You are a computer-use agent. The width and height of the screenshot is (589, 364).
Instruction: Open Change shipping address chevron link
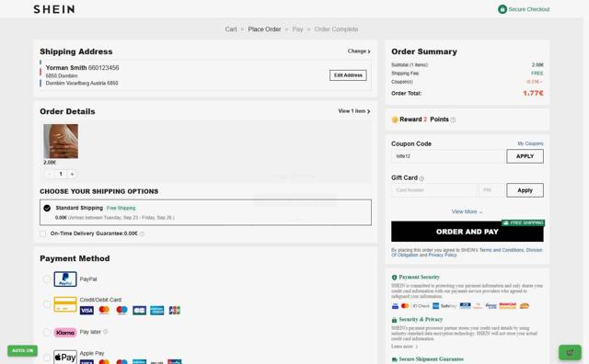pyautogui.click(x=359, y=51)
